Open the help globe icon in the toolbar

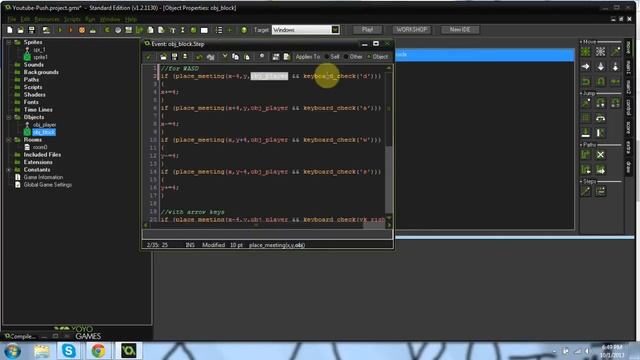[244, 30]
